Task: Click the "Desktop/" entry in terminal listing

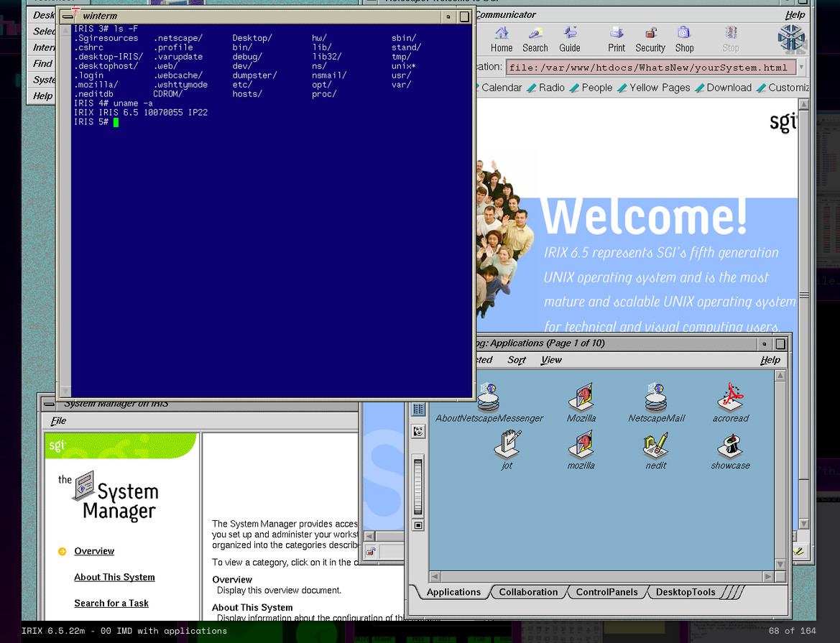Action: [x=252, y=38]
